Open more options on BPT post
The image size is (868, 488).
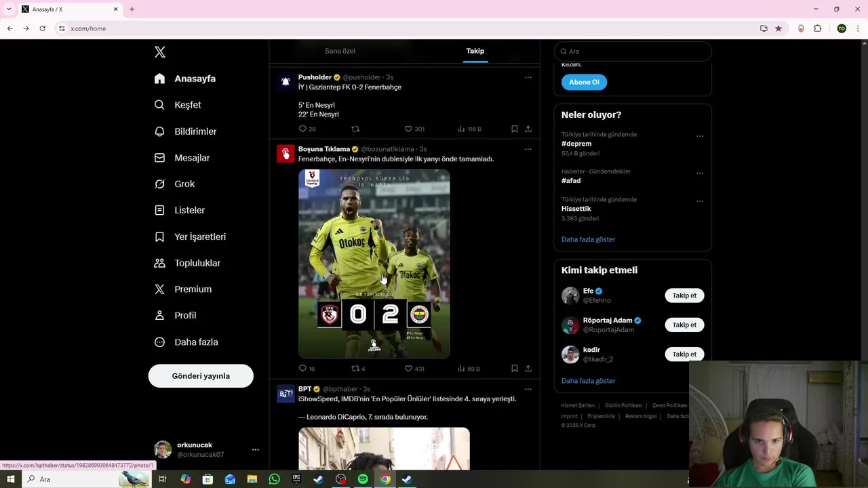click(528, 389)
